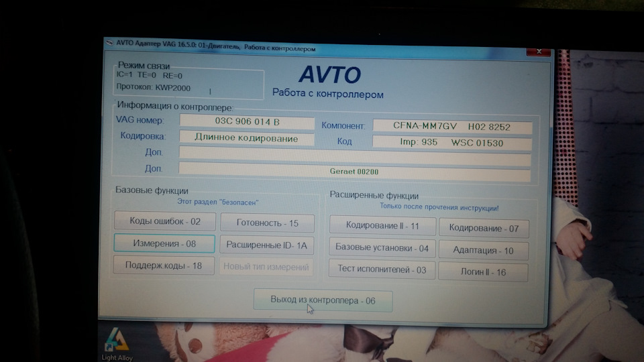
Task: Click the note Этот раздел "безопасен"
Action: tap(217, 202)
